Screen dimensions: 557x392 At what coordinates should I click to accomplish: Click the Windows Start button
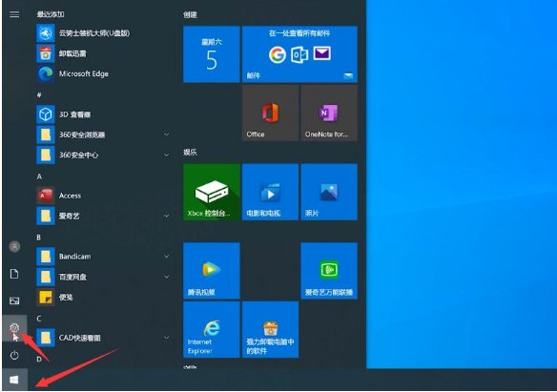(14, 380)
